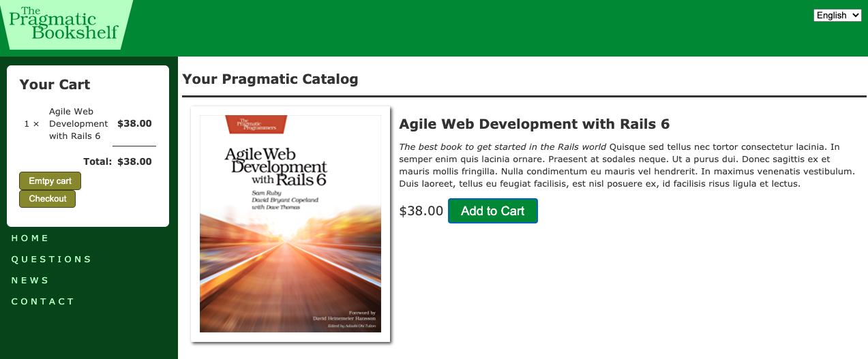Click the Pragmatic Bookshelf logo
This screenshot has height=359, width=868.
66,25
